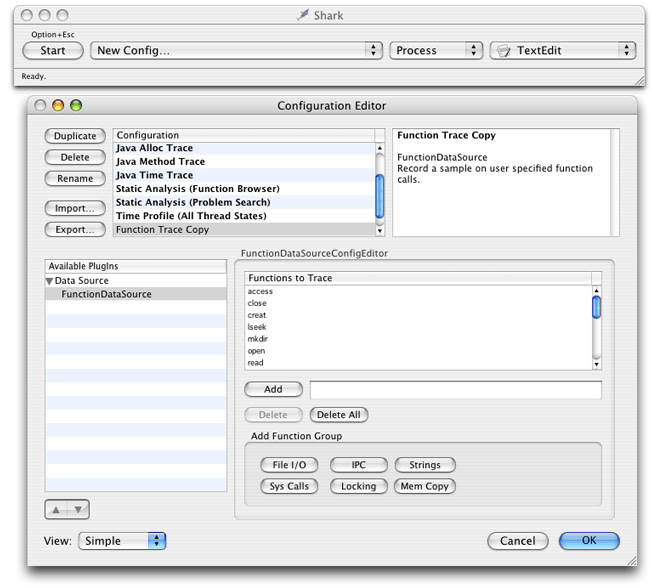Image resolution: width=651 pixels, height=588 pixels.
Task: Open the New Config dropdown
Action: coord(236,50)
